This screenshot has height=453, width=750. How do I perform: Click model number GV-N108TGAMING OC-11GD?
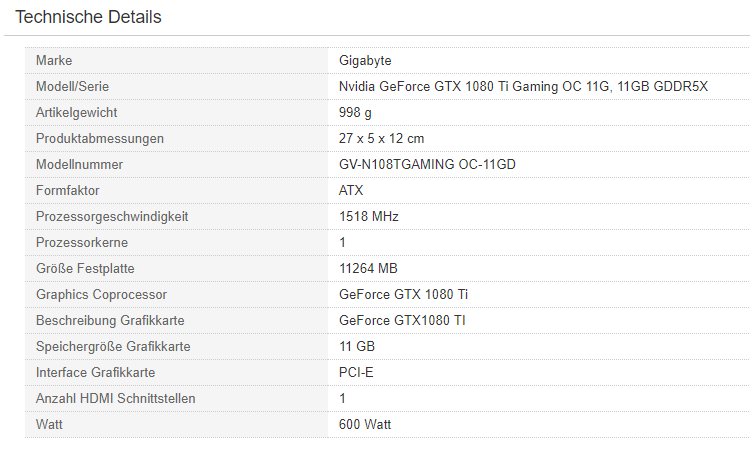pos(427,164)
